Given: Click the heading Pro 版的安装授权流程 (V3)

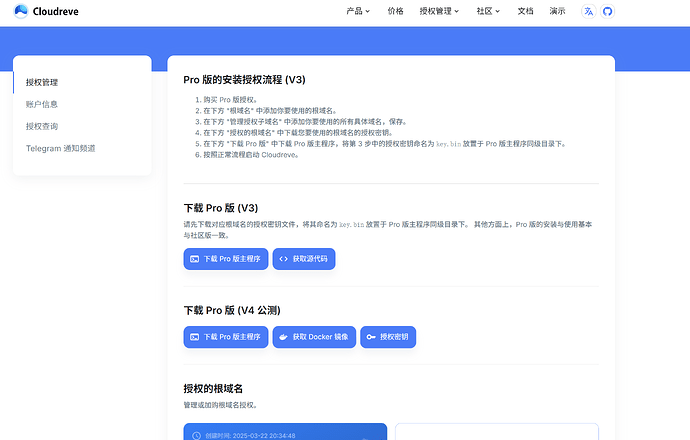Looking at the screenshot, I should [244, 80].
